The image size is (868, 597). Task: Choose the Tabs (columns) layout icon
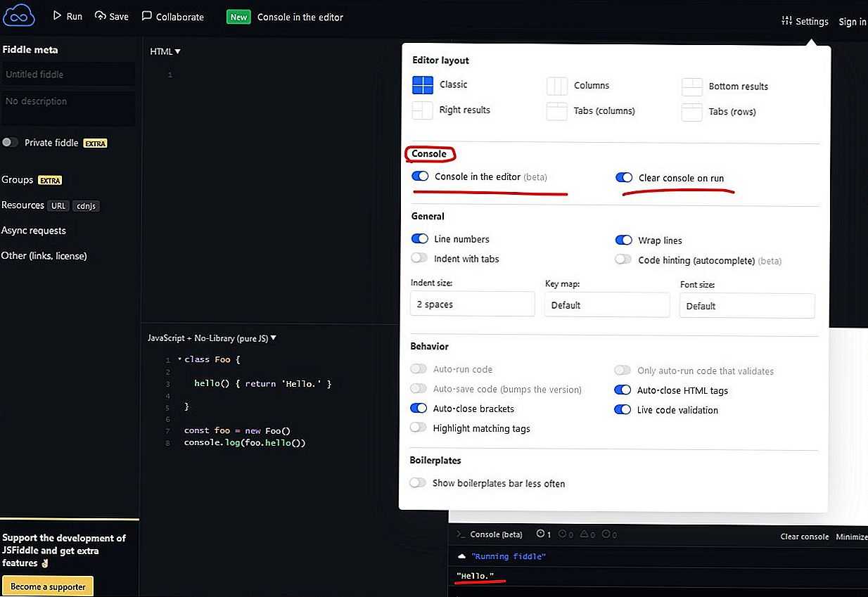[x=557, y=111]
